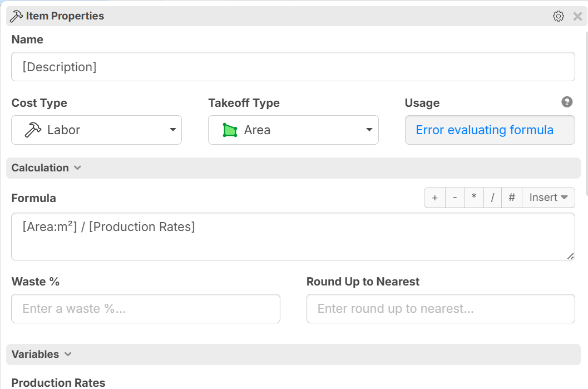Open the Insert dropdown menu

(548, 198)
